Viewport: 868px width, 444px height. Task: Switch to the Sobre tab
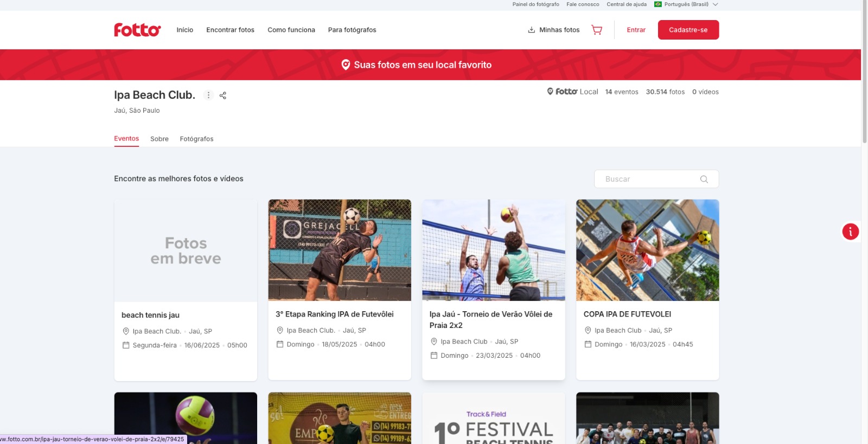(159, 139)
